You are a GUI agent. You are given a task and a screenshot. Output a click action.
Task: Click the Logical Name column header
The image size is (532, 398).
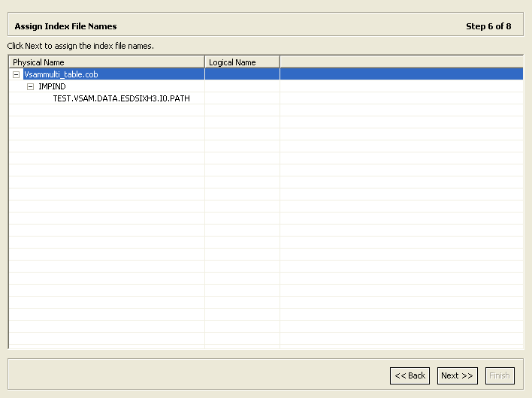click(x=242, y=62)
